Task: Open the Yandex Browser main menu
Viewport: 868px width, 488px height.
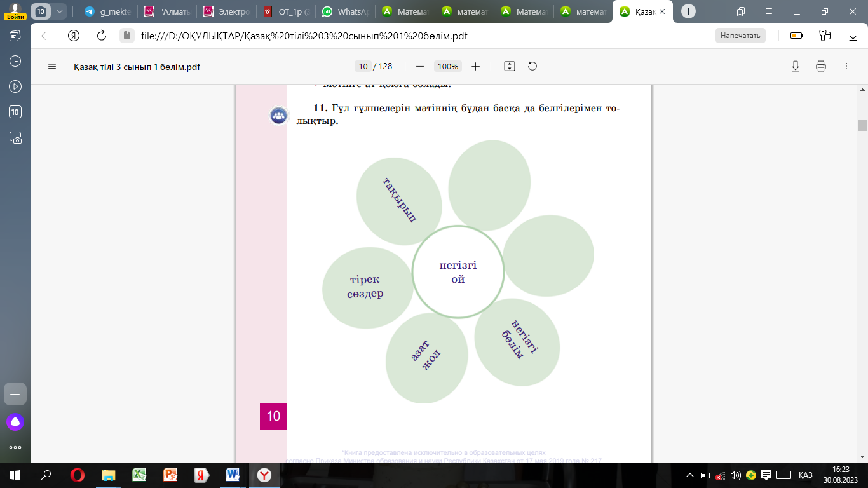Action: (769, 11)
